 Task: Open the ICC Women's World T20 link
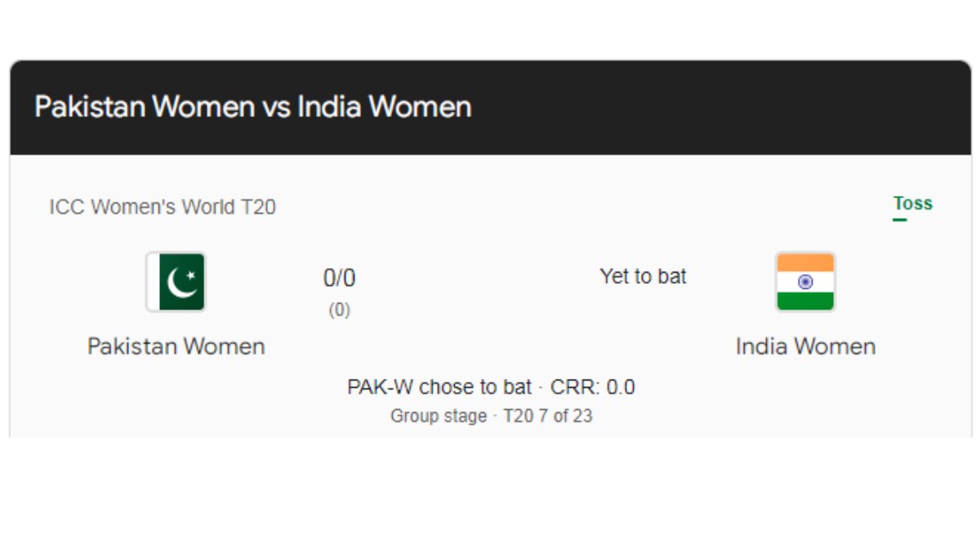click(163, 207)
